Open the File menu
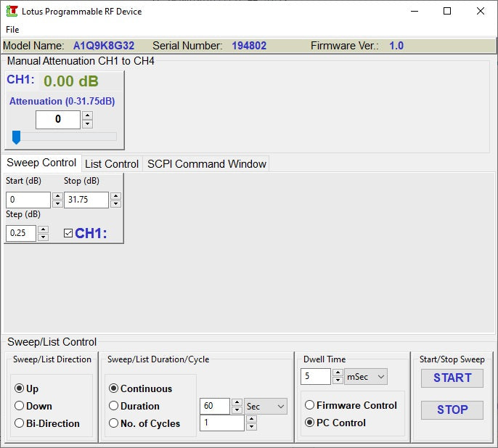 click(x=12, y=30)
